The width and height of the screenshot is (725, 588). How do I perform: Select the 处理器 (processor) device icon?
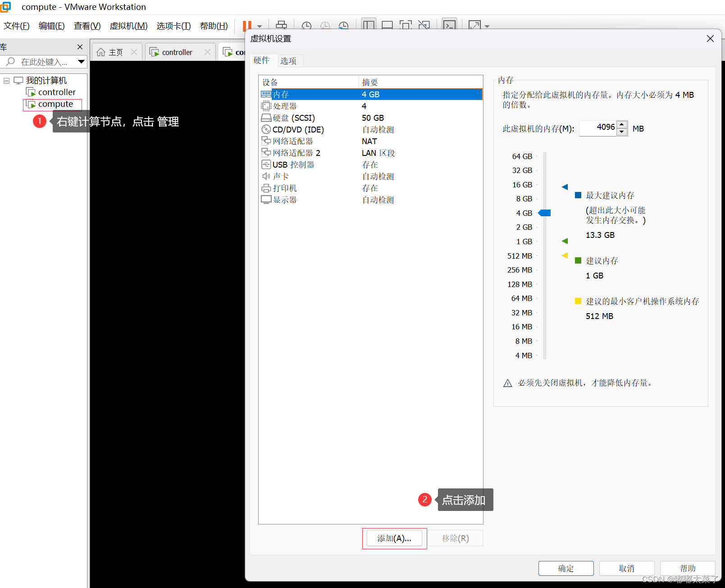point(267,106)
